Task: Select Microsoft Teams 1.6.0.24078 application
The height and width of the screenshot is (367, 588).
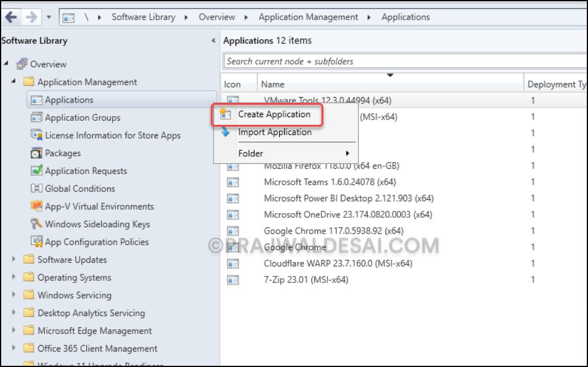Action: pos(330,182)
